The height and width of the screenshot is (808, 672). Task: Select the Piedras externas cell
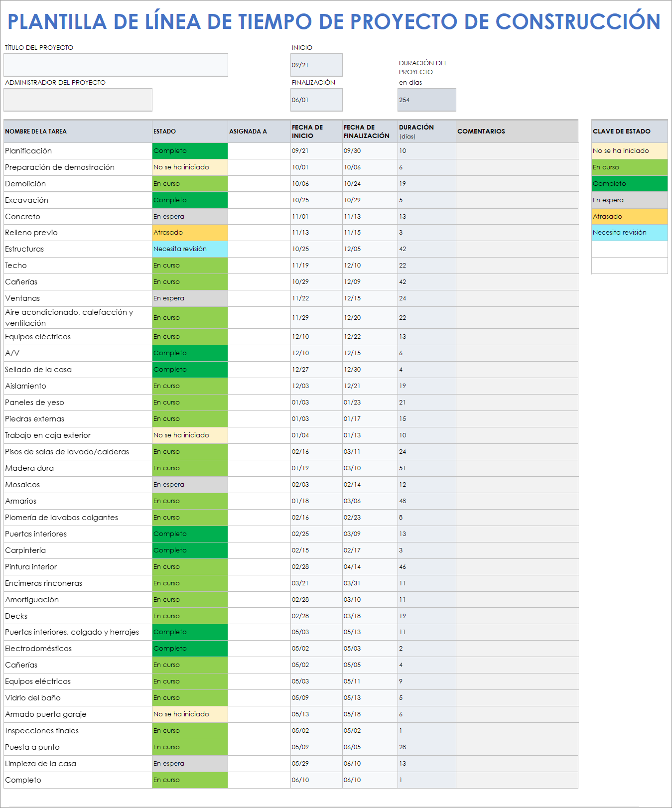pyautogui.click(x=78, y=419)
